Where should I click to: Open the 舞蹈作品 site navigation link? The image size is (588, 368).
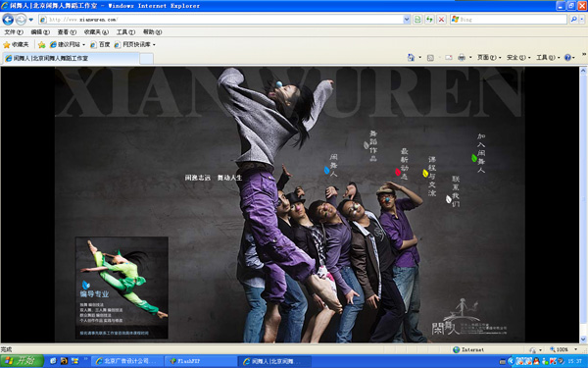tap(372, 145)
